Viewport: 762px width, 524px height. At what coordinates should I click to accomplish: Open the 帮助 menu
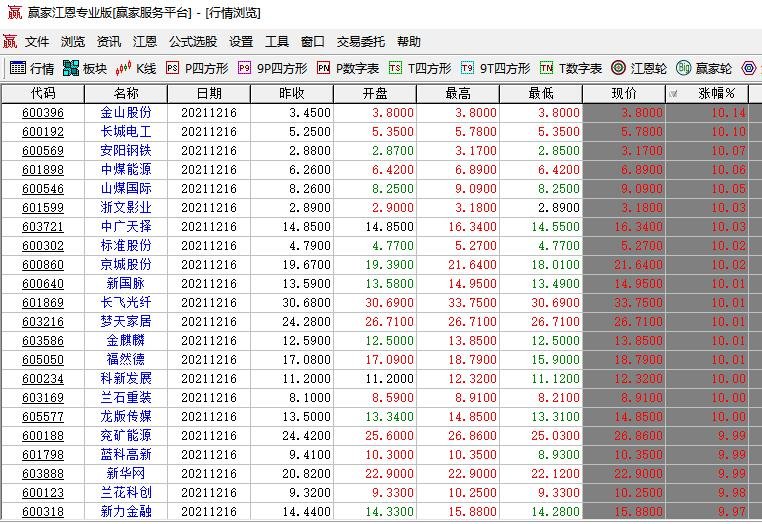(409, 41)
